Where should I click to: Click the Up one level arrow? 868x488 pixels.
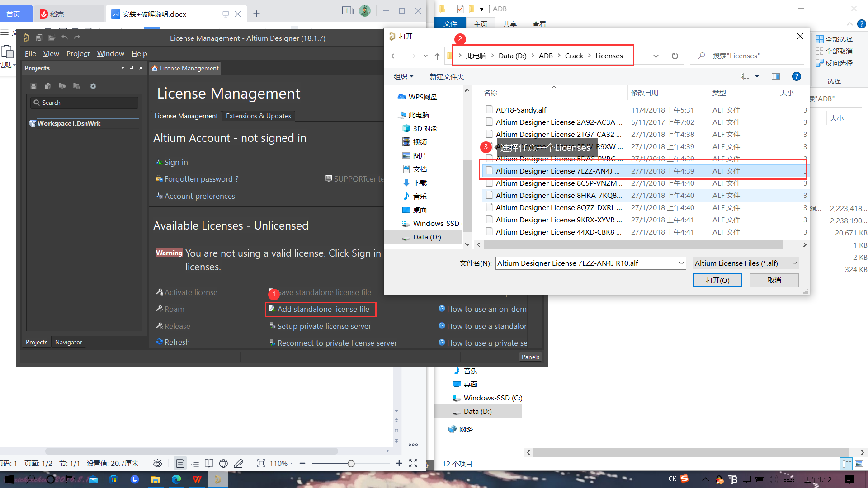(437, 56)
